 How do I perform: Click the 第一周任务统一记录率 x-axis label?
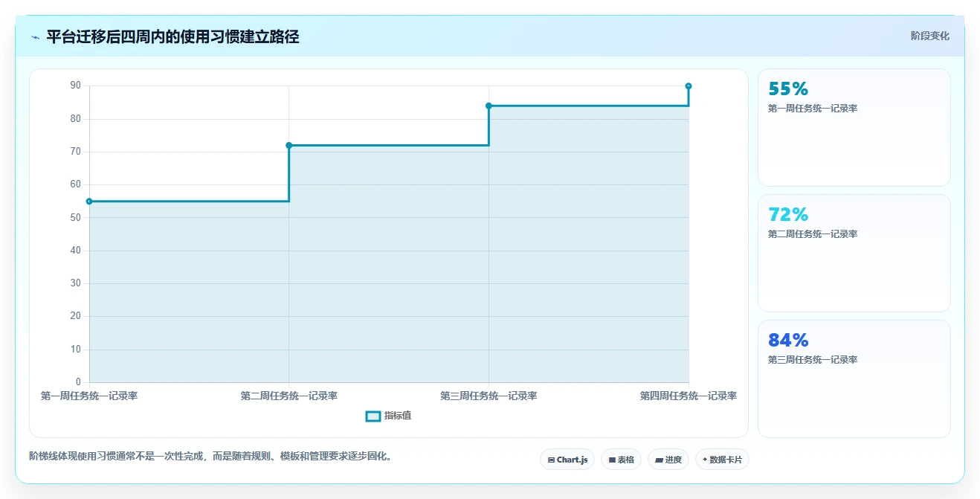point(89,396)
